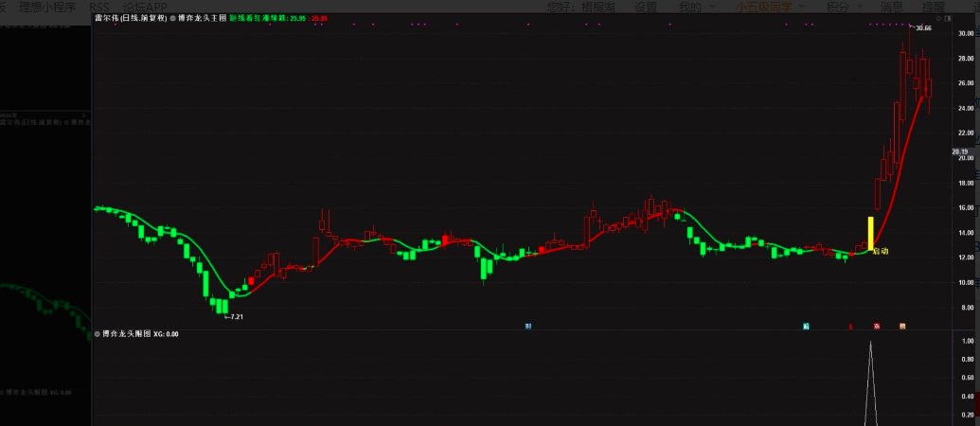Viewport: 980px width, 426px height.
Task: Click the 20.19 price marker on axis
Action: click(x=959, y=151)
